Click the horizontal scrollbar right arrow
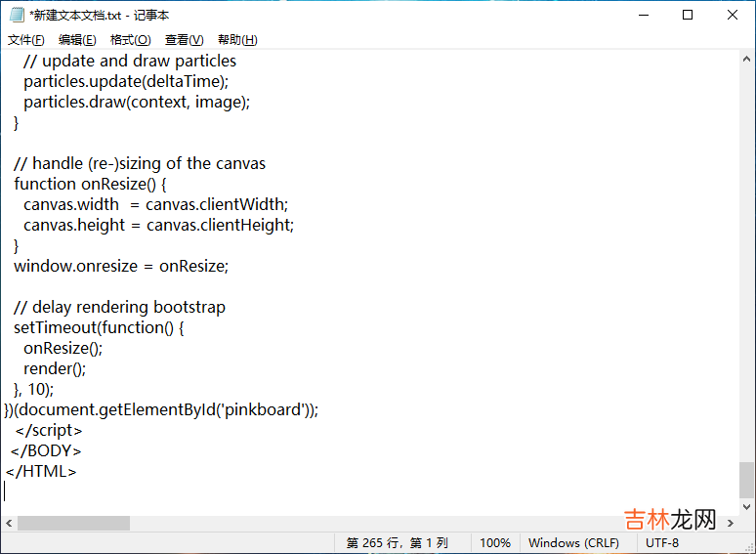The width and height of the screenshot is (756, 554). pos(730,524)
